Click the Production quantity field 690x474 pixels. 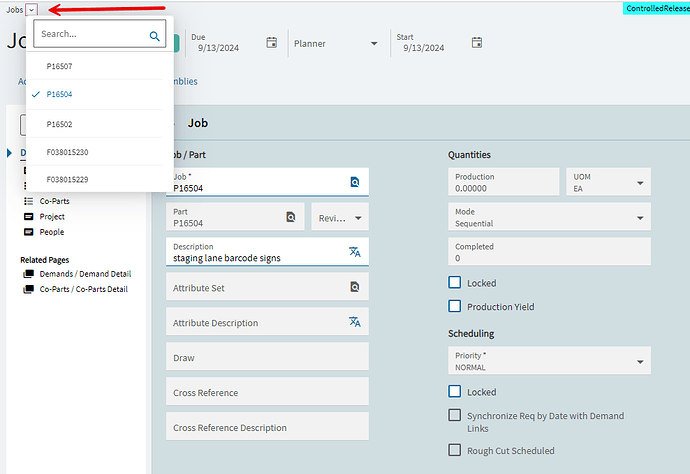[x=503, y=182]
